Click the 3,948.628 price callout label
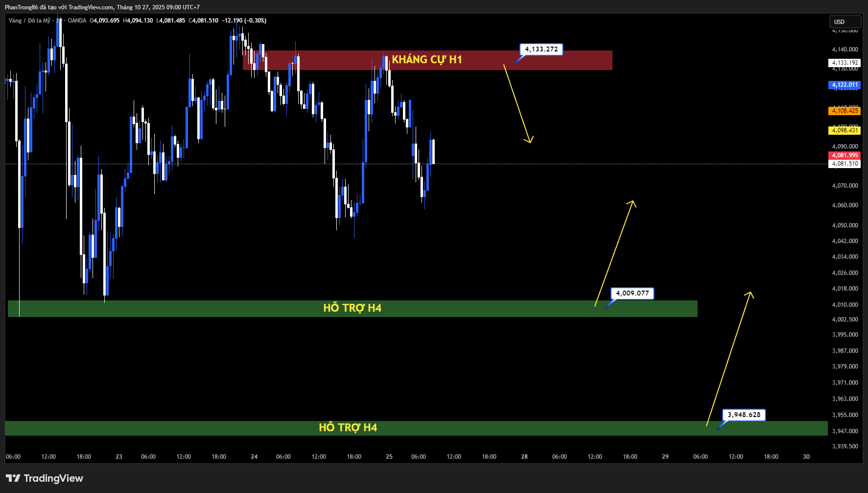868x493 pixels. 744,415
